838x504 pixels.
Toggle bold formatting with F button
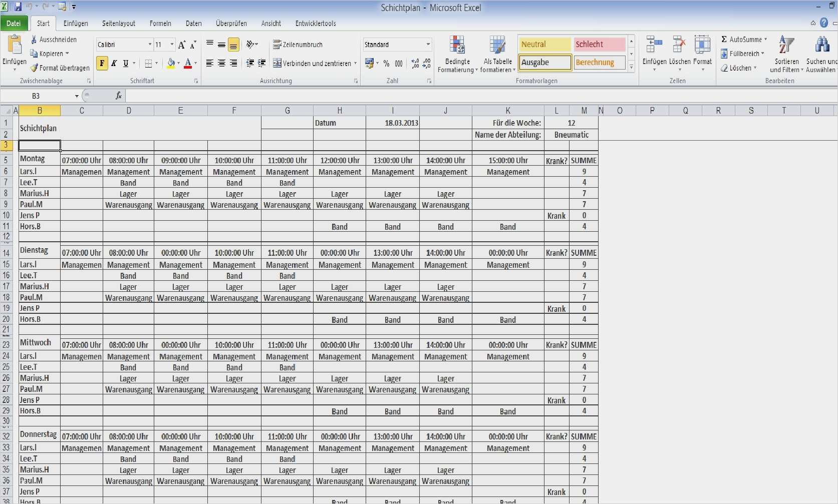(103, 64)
